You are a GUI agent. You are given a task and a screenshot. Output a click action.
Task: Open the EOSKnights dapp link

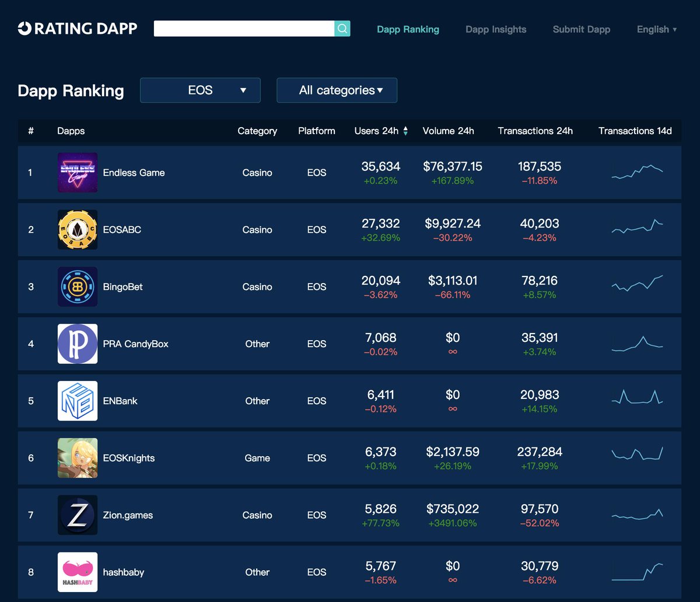click(x=129, y=459)
